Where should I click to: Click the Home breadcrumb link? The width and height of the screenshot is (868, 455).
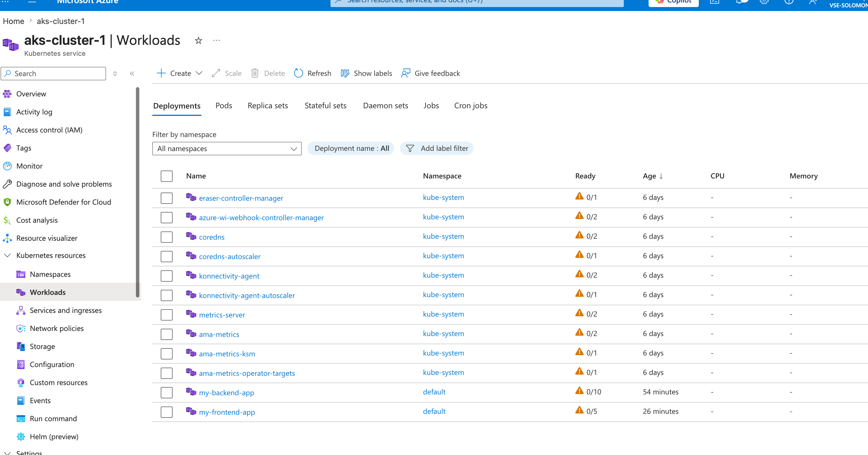click(14, 21)
